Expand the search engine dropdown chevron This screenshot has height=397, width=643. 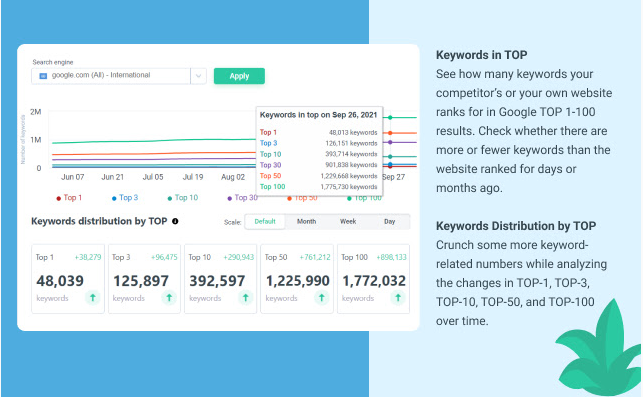tap(198, 76)
